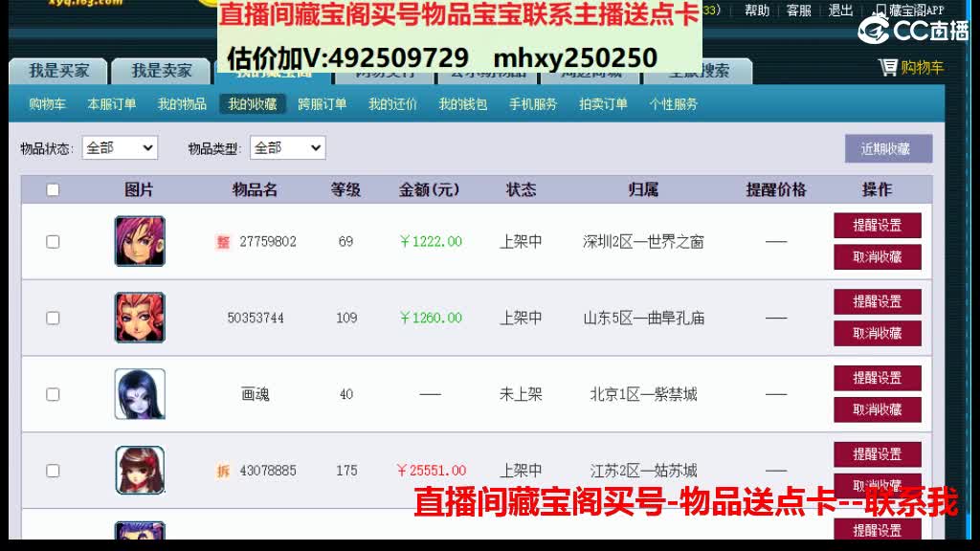Click the 金额(元) column header

pyautogui.click(x=430, y=190)
